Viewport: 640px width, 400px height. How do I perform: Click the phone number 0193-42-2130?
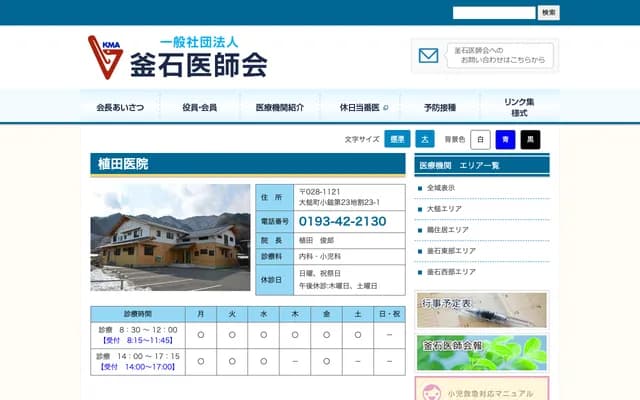coord(342,221)
